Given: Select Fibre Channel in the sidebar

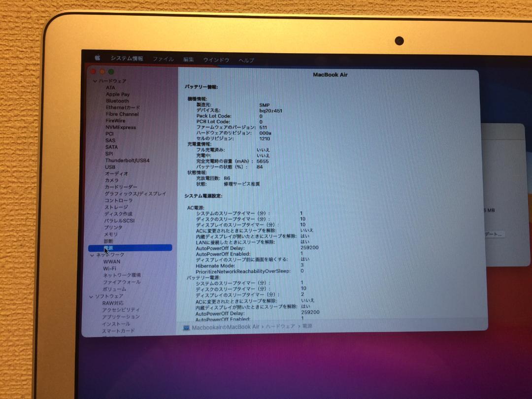Looking at the screenshot, I should point(122,114).
